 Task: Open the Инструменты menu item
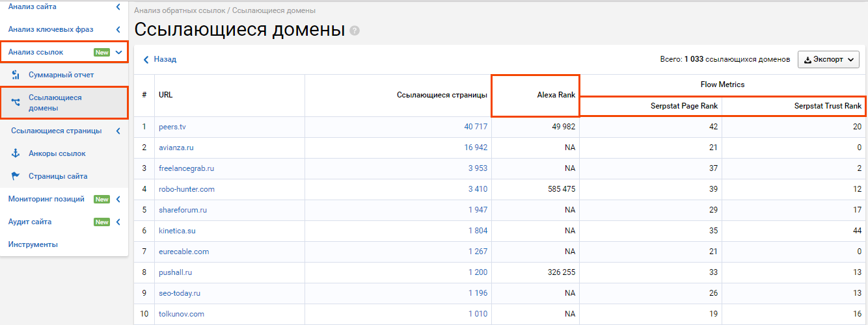33,244
